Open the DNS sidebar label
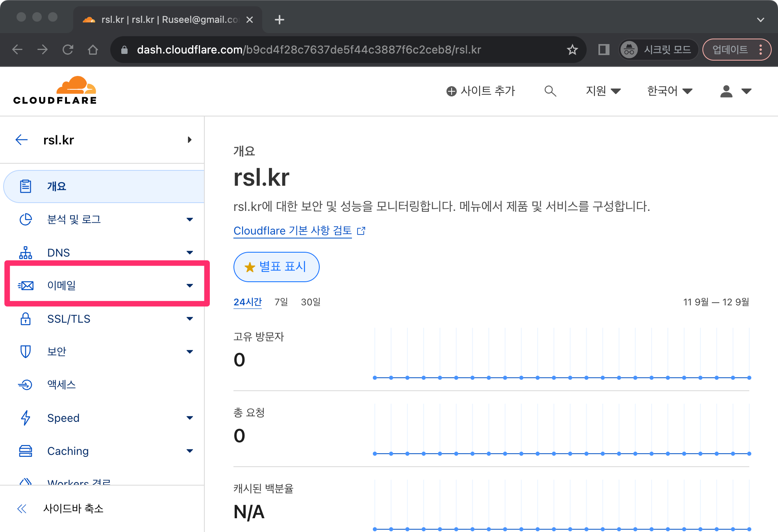 tap(59, 253)
